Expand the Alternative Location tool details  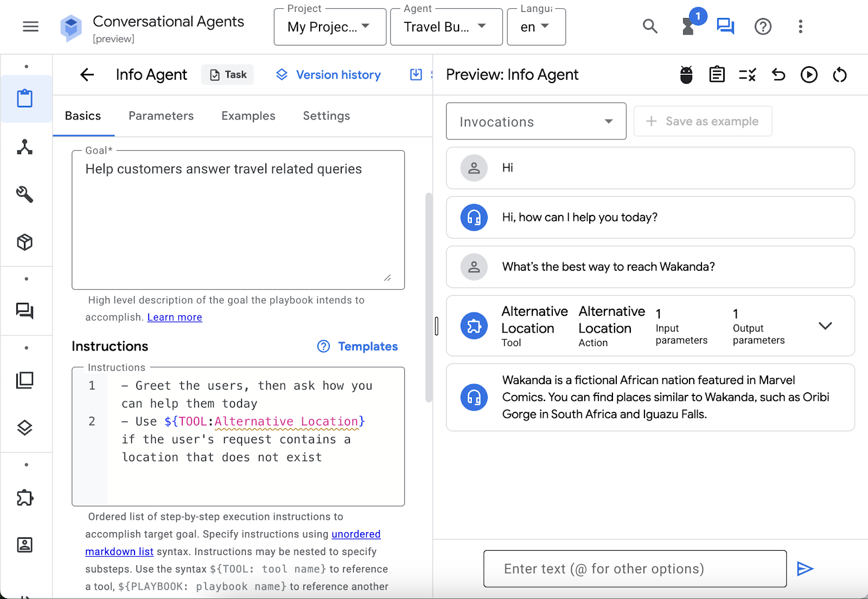pos(825,326)
